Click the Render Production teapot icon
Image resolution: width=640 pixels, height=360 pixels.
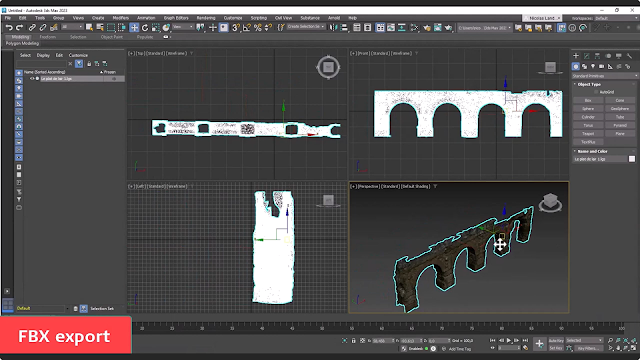[x=448, y=27]
